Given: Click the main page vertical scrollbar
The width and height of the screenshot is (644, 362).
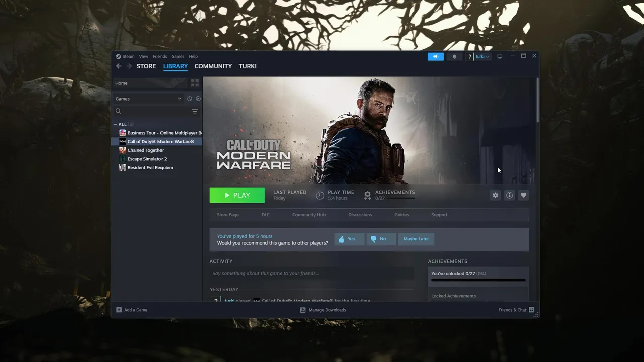Looking at the screenshot, I should 537,100.
